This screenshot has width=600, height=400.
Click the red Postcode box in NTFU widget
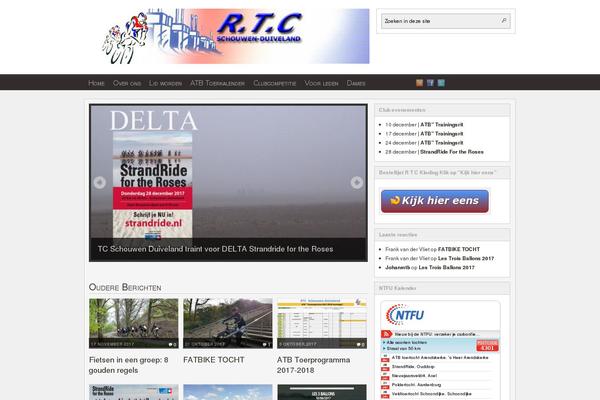[487, 345]
